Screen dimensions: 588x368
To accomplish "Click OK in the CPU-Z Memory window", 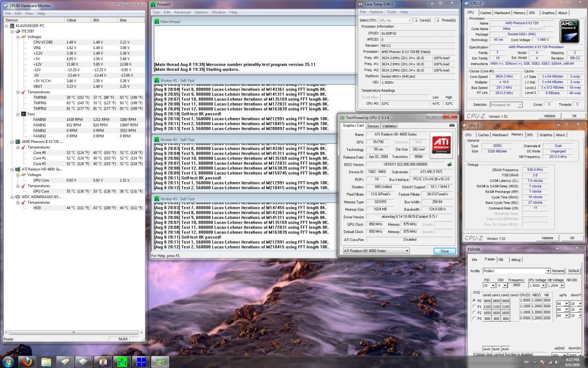I will (x=572, y=238).
